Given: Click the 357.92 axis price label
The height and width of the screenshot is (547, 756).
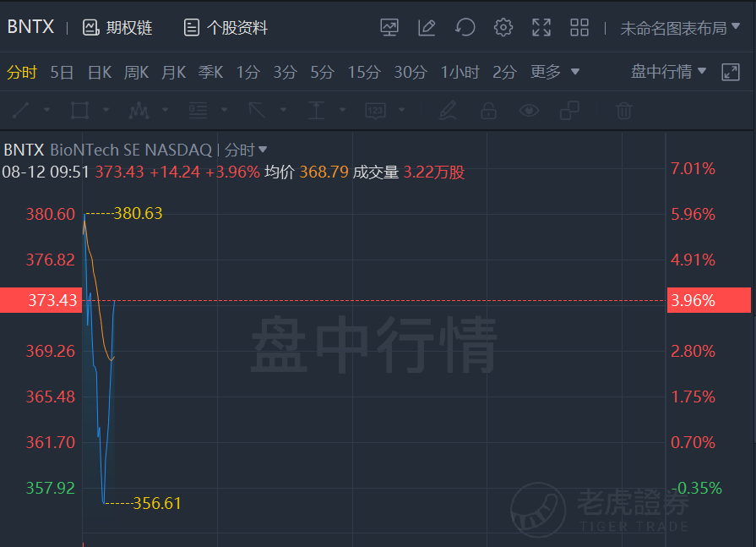Looking at the screenshot, I should click(x=50, y=488).
